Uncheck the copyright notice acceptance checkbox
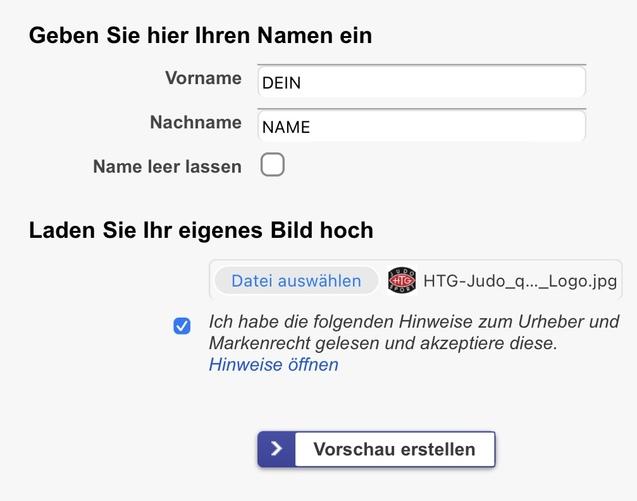Screen dimensions: 637x501 182,326
